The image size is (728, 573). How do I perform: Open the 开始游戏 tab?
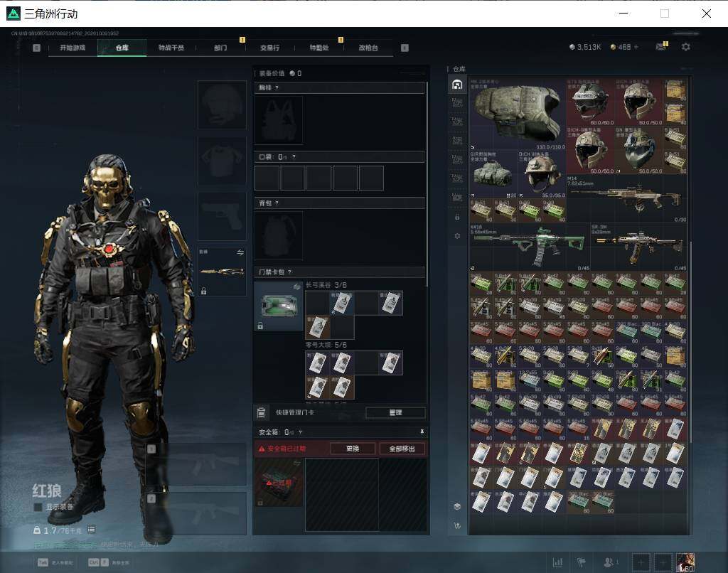(x=73, y=48)
